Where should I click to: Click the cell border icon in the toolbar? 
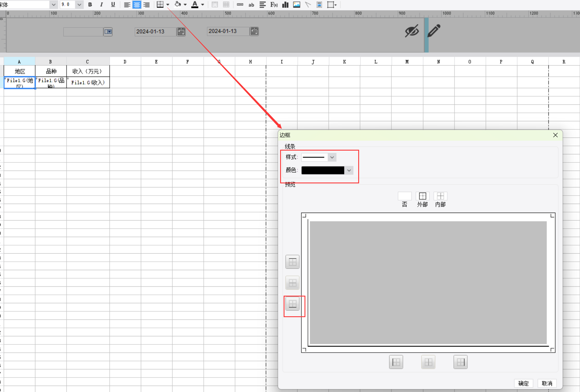pos(160,4)
